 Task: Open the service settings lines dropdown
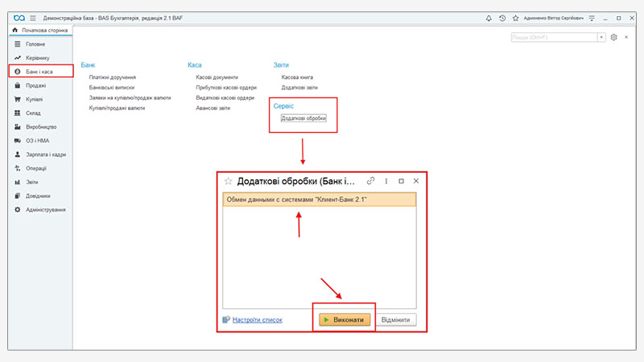click(x=593, y=17)
